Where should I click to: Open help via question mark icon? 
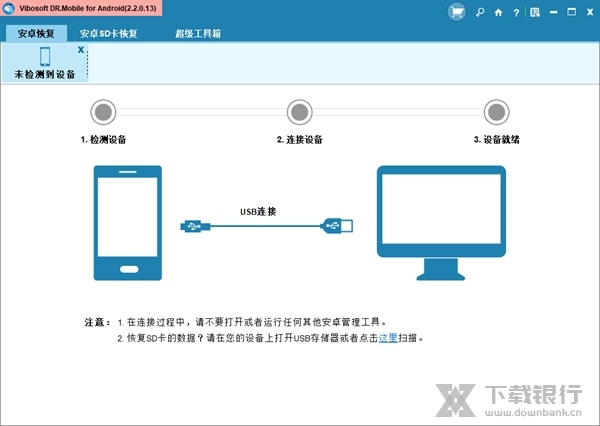pyautogui.click(x=516, y=13)
